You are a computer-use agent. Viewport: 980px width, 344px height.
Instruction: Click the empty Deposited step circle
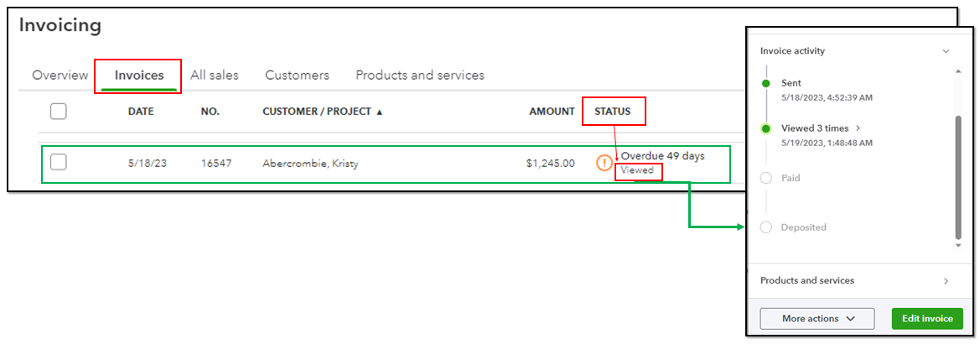tap(765, 227)
